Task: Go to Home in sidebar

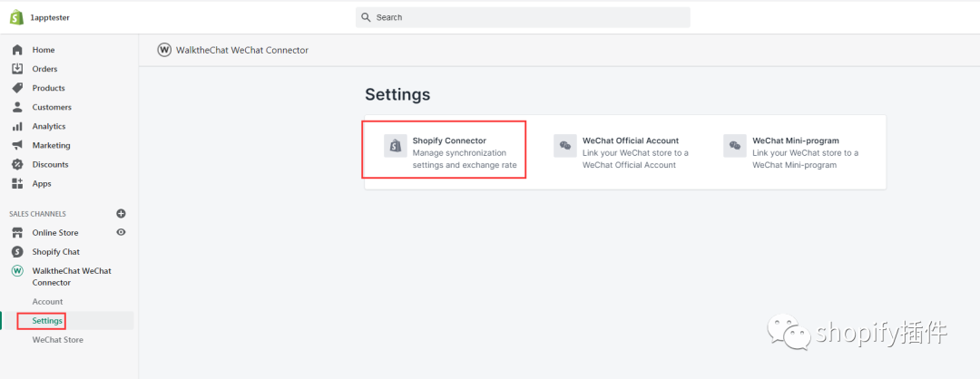Action: pos(44,50)
